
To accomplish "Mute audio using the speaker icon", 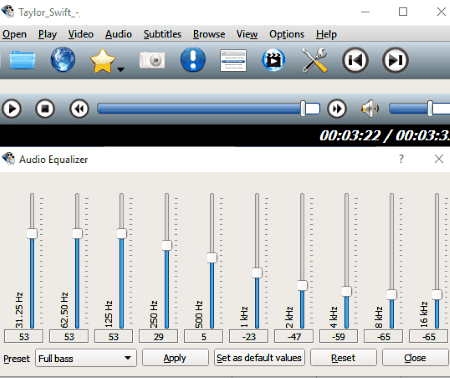I will coord(370,109).
